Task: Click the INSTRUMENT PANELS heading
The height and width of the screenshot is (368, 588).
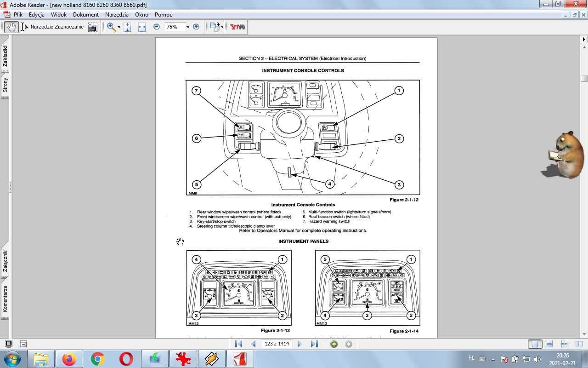Action: pyautogui.click(x=303, y=241)
